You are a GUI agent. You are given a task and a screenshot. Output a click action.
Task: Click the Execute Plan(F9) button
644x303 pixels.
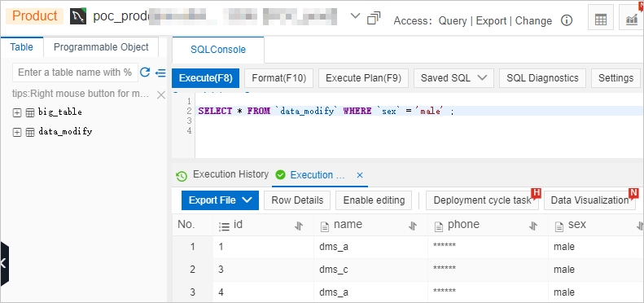coord(363,78)
